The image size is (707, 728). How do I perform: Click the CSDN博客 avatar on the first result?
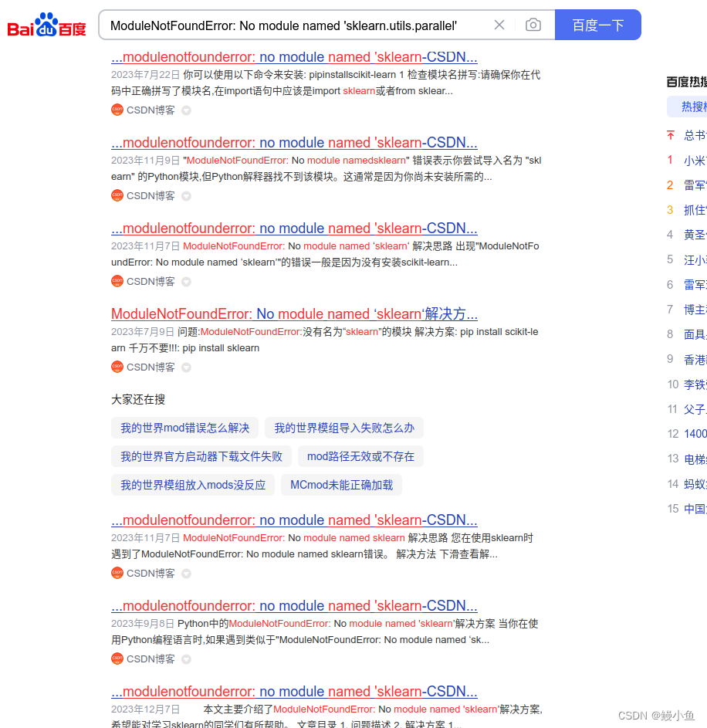tap(117, 110)
